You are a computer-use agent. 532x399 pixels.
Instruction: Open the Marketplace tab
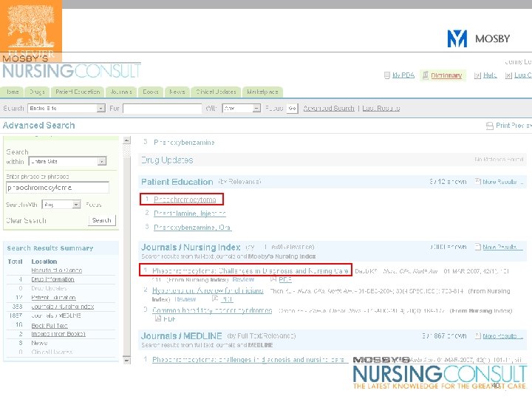coord(262,92)
